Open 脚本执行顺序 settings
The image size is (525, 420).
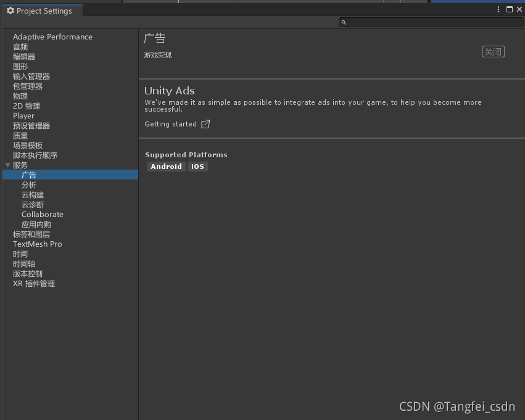(35, 155)
